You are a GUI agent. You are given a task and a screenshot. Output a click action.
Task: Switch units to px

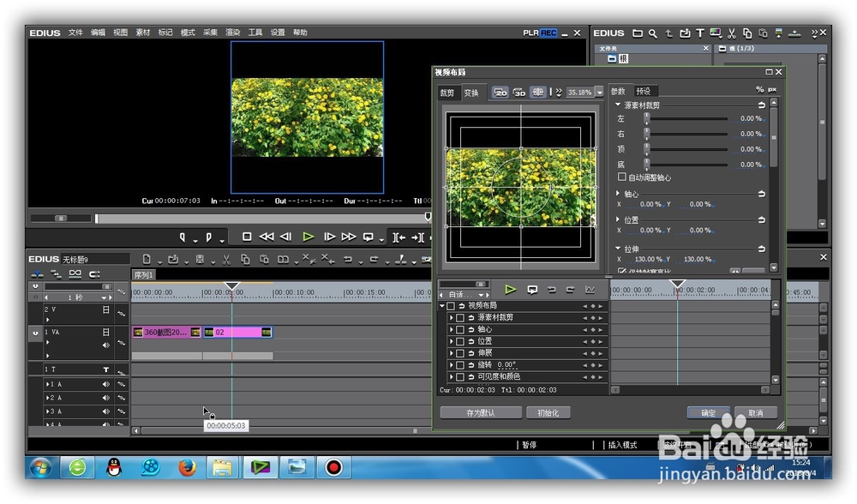tap(772, 89)
